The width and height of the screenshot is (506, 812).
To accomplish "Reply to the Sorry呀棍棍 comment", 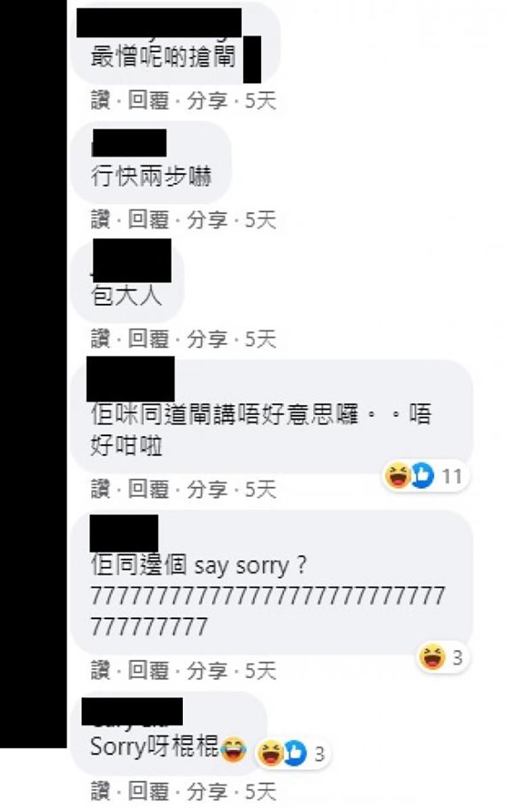I will pos(148,790).
